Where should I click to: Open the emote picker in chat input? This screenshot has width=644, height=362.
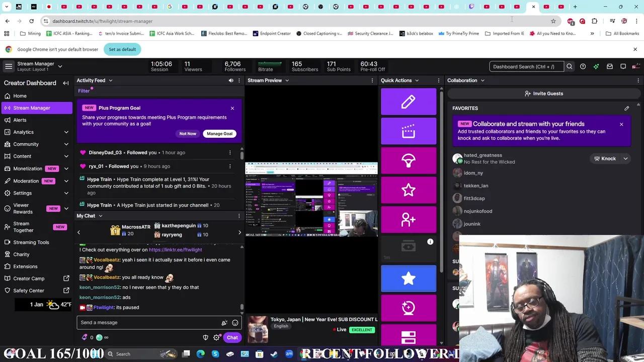[235, 323]
